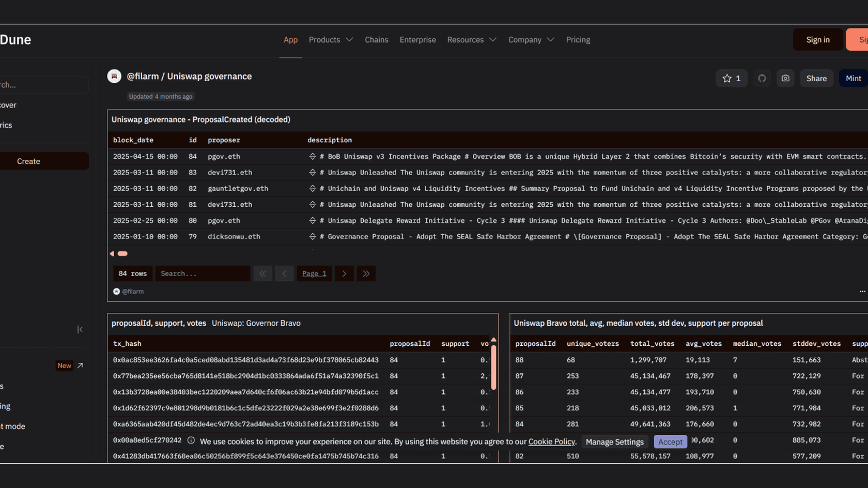Open the Resources dropdown menu

click(472, 40)
